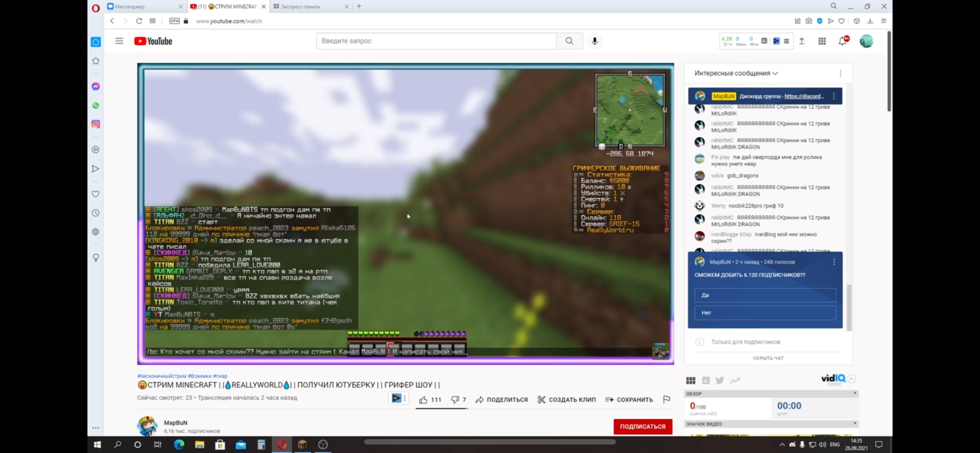The image size is (980, 453).
Task: Click the ПОДПИСАТЬСЯ subscribe button
Action: (x=642, y=426)
